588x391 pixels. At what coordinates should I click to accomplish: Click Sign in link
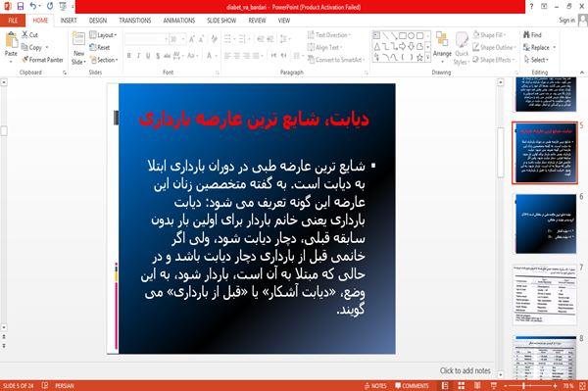coord(566,21)
